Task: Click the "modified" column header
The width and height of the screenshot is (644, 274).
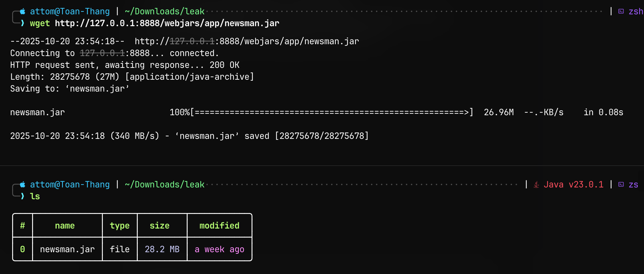Action: point(219,225)
